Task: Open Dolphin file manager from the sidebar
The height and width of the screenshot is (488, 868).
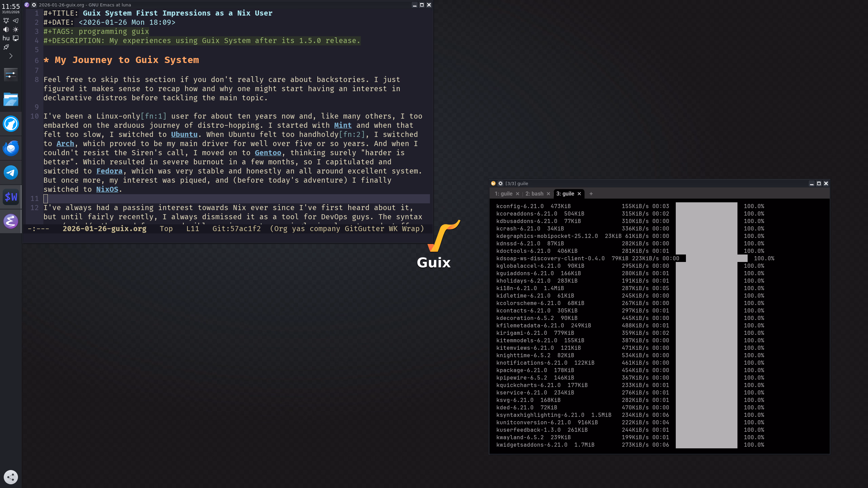Action: pos(11,99)
